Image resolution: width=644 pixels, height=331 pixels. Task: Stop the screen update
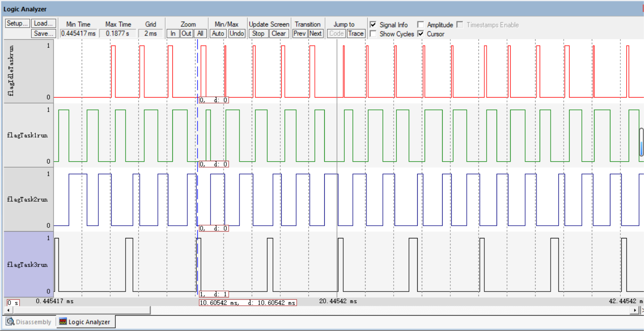pyautogui.click(x=258, y=33)
